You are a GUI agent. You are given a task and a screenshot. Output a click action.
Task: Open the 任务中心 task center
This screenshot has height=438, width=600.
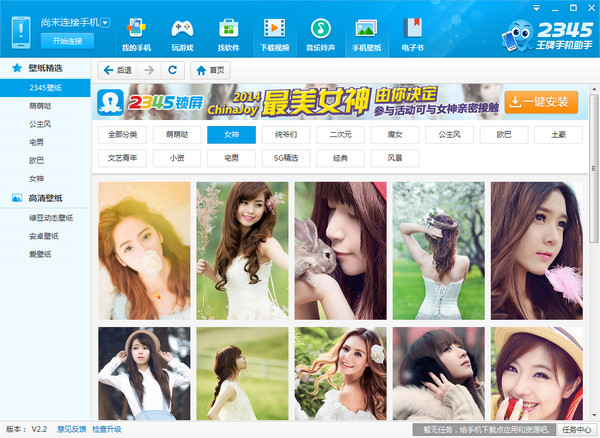pyautogui.click(x=577, y=430)
